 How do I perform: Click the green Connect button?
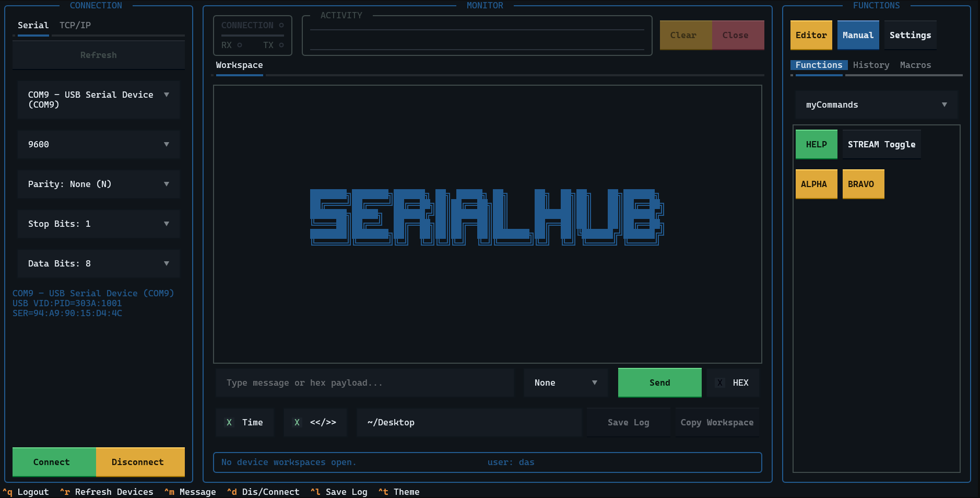coord(54,462)
